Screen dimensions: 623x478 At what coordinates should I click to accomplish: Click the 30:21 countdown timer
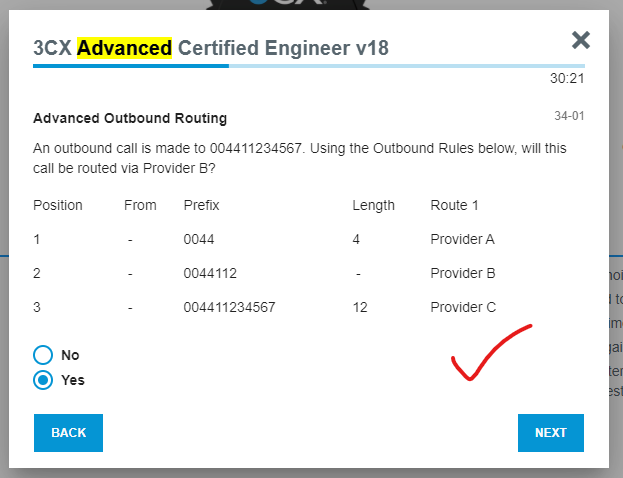tap(567, 78)
